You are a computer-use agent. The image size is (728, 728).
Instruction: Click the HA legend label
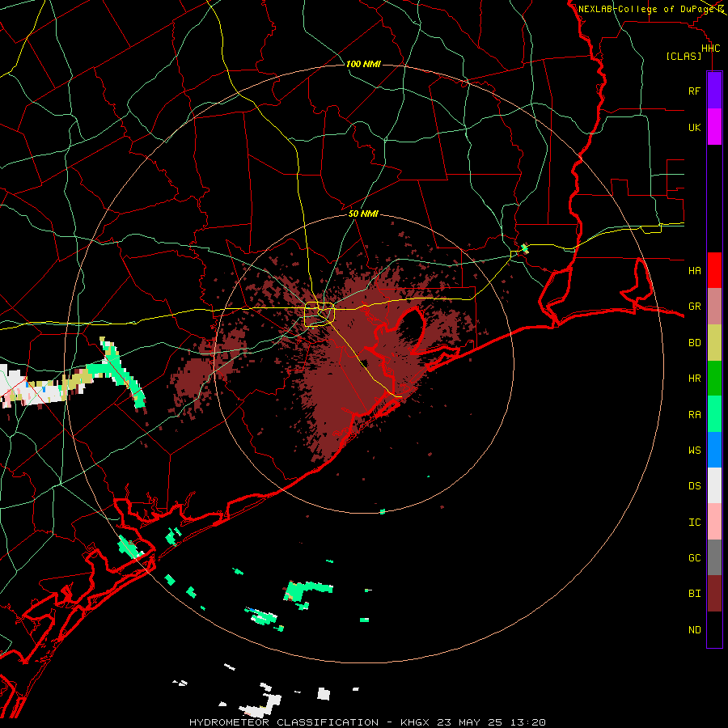694,270
